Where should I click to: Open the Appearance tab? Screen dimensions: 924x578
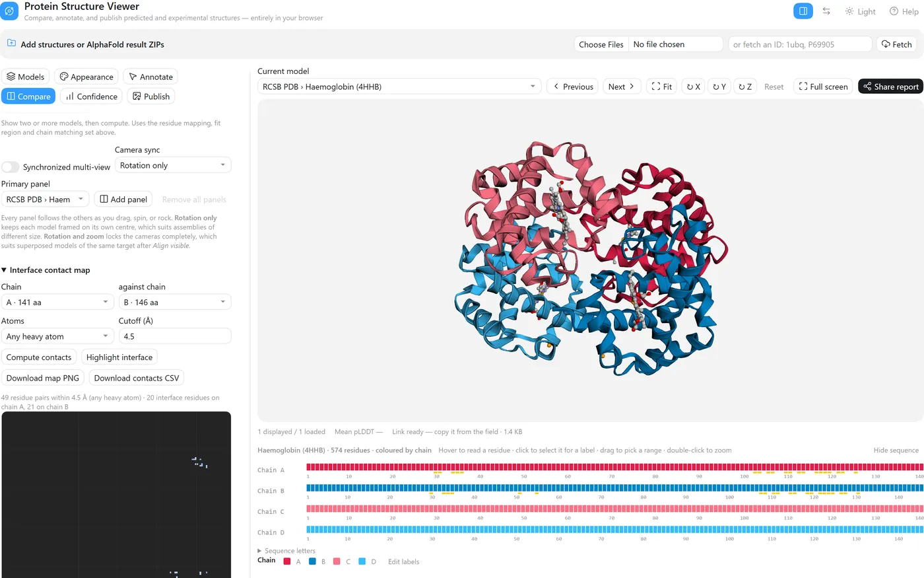tap(86, 77)
